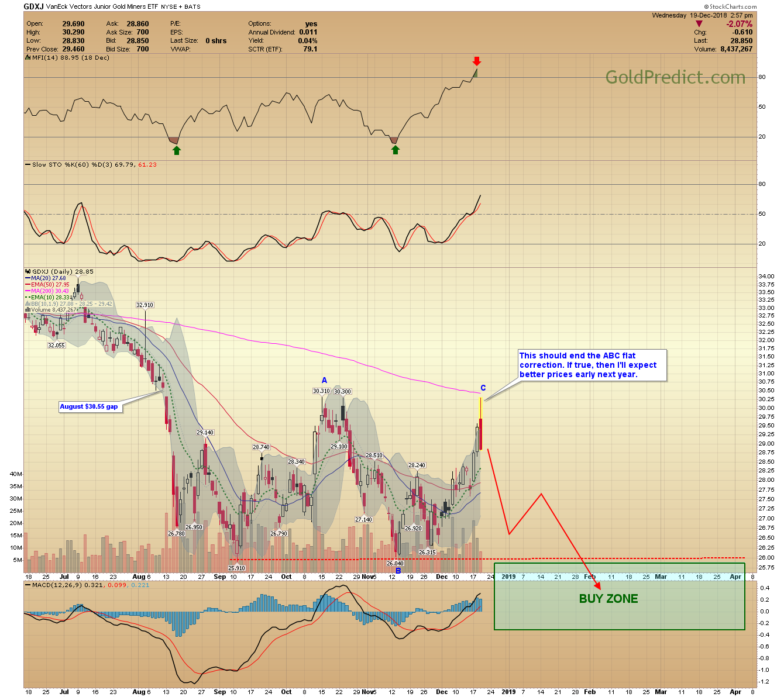Click the blue wave A label
The height and width of the screenshot is (697, 784).
[324, 381]
